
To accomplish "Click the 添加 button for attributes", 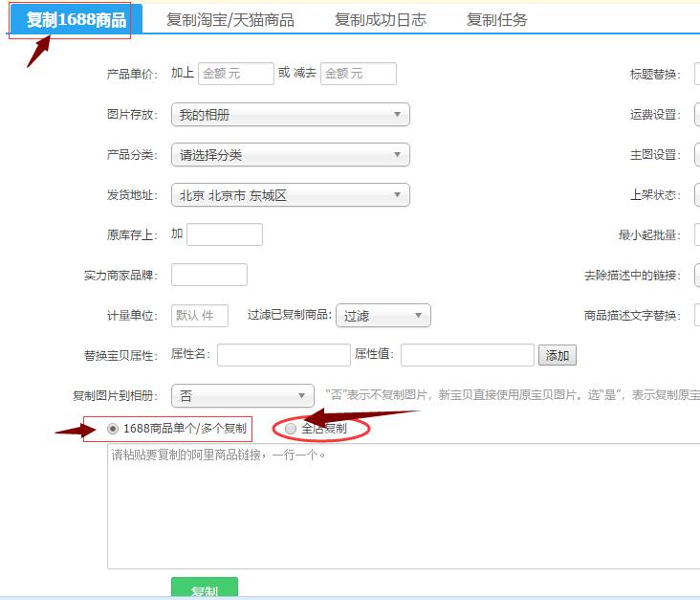I will pos(557,356).
